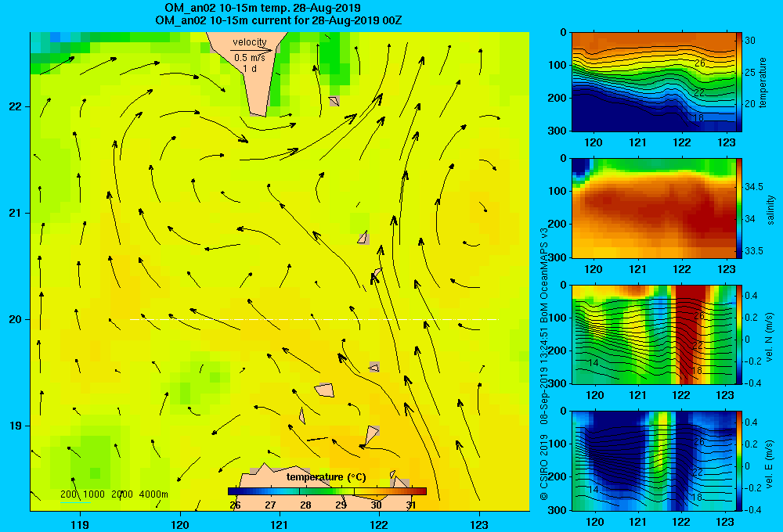Click longitude label 123 under the main map
This screenshot has height=532, width=783.
coord(479,524)
